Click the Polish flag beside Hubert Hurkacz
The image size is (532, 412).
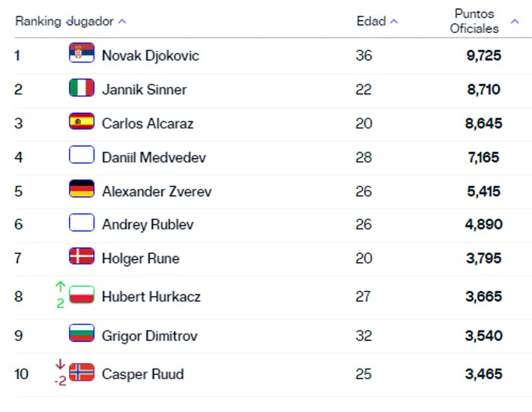[x=82, y=294]
